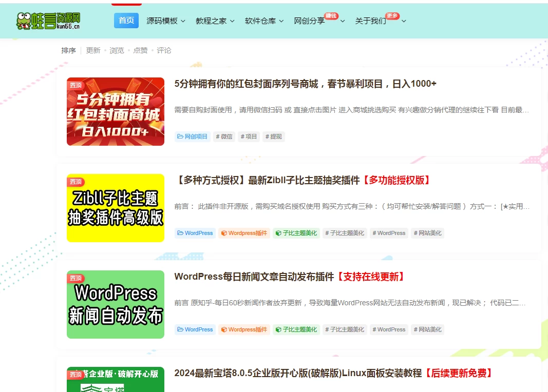Sort posts by 浏览

(x=117, y=51)
